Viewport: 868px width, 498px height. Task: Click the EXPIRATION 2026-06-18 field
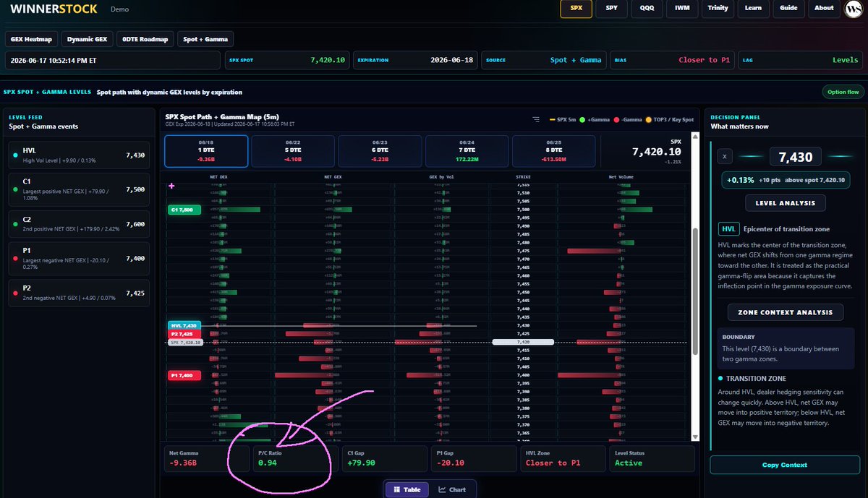[x=415, y=60]
